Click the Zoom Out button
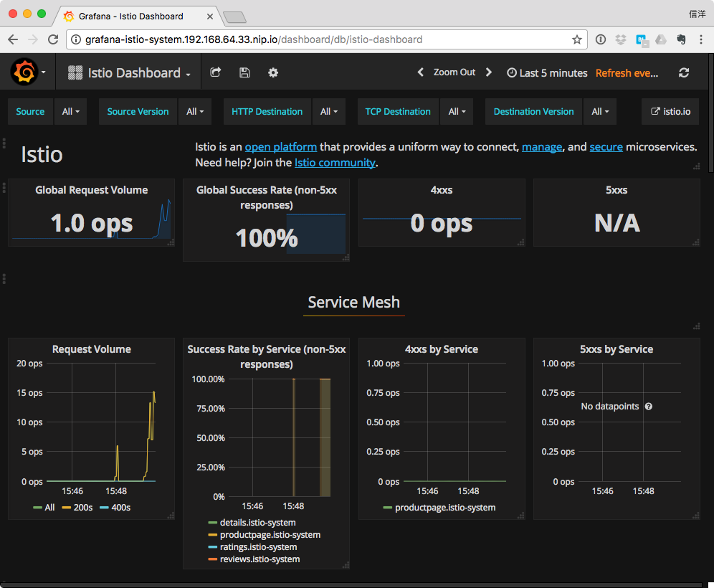The height and width of the screenshot is (588, 714). coord(454,72)
